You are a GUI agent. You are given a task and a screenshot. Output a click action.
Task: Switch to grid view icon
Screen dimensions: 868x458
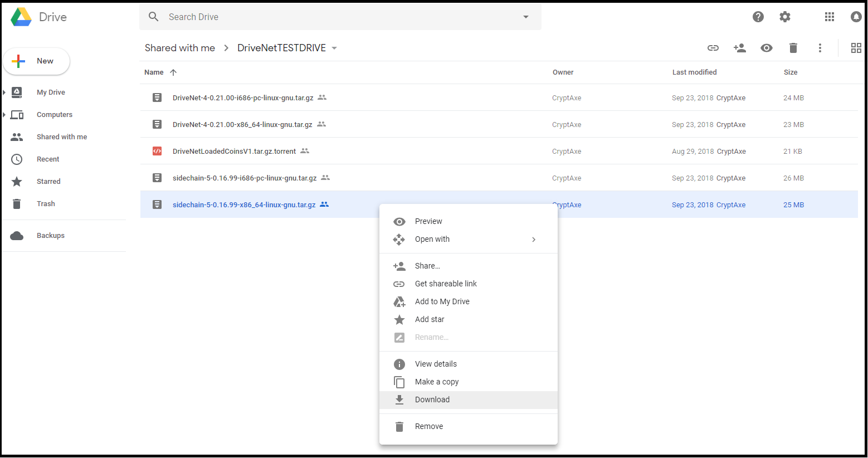856,48
